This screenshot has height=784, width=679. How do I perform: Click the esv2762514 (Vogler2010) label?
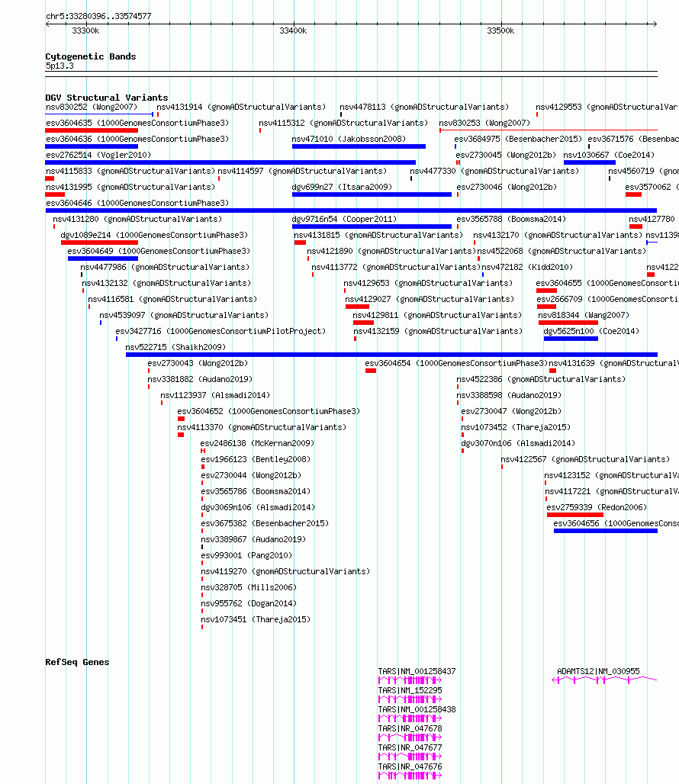(x=98, y=155)
